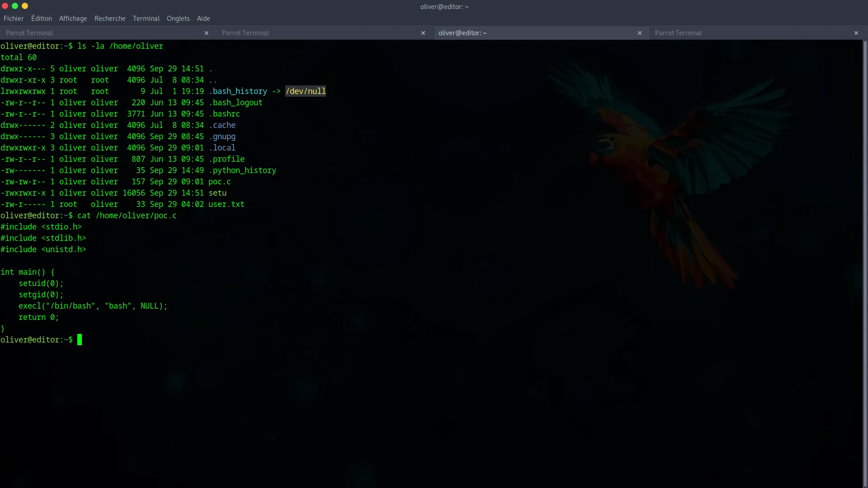Click the green terminal cursor at prompt
The height and width of the screenshot is (488, 868).
point(80,340)
